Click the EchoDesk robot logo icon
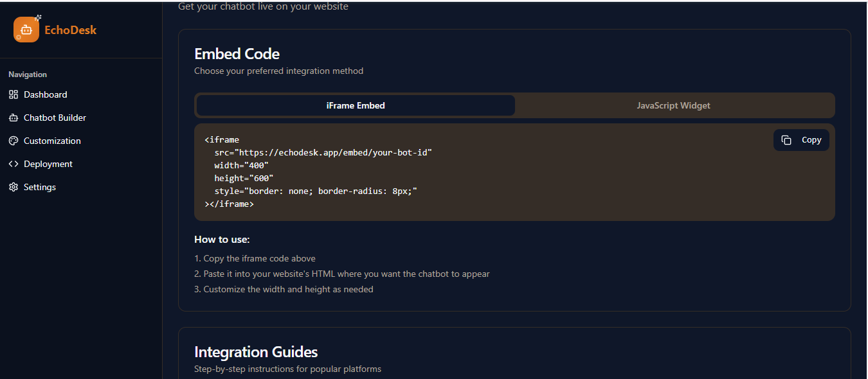Image resolution: width=868 pixels, height=379 pixels. click(x=26, y=30)
